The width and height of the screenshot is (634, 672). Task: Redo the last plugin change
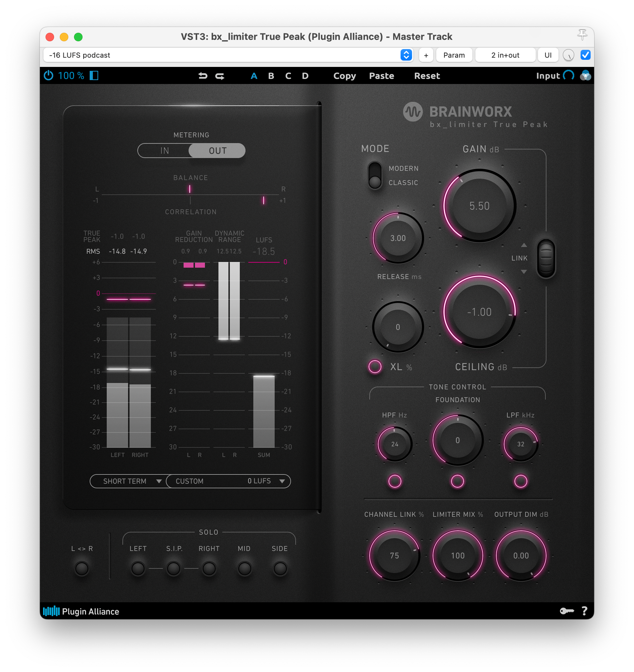(220, 76)
